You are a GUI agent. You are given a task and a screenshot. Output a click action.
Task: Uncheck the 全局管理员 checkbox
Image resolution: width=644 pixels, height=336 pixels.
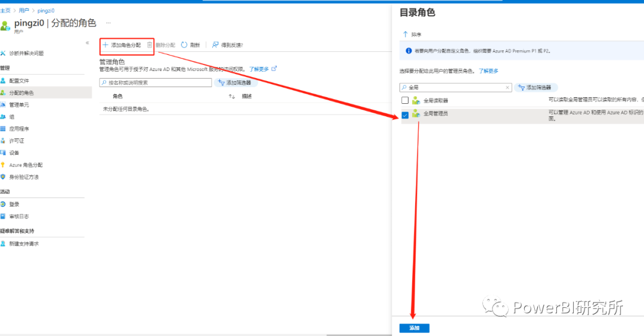pos(405,115)
